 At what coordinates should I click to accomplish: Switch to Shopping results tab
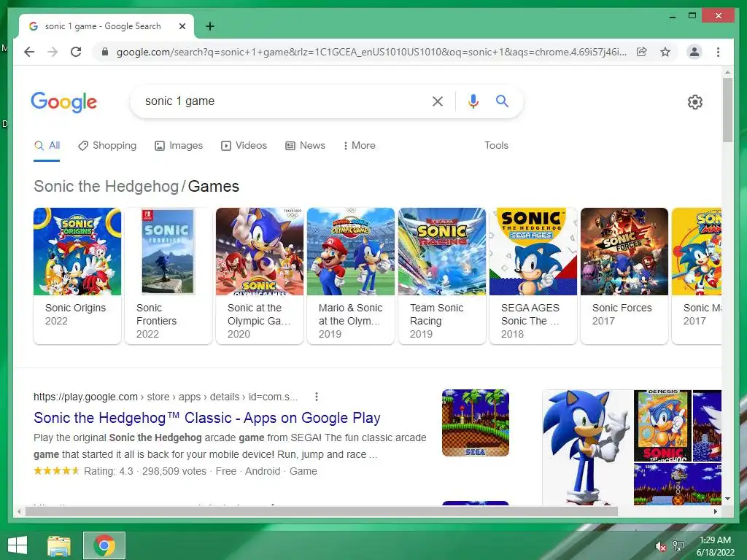[107, 146]
